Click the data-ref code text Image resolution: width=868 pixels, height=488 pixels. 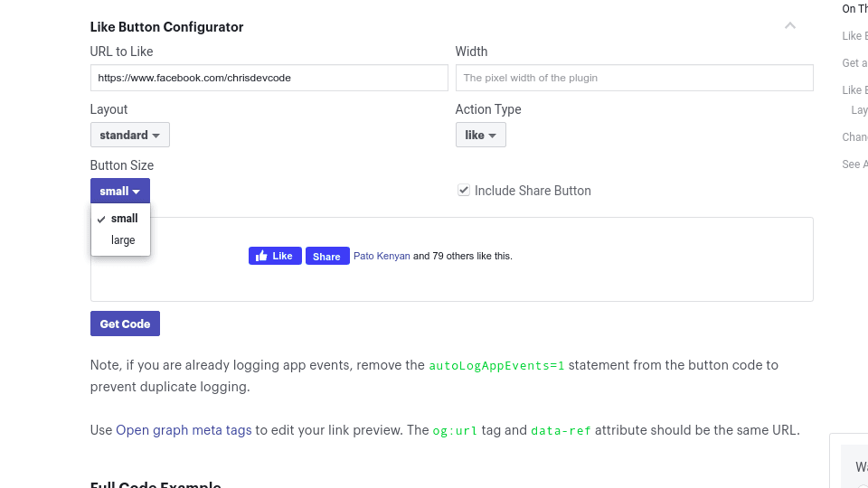pyautogui.click(x=561, y=430)
